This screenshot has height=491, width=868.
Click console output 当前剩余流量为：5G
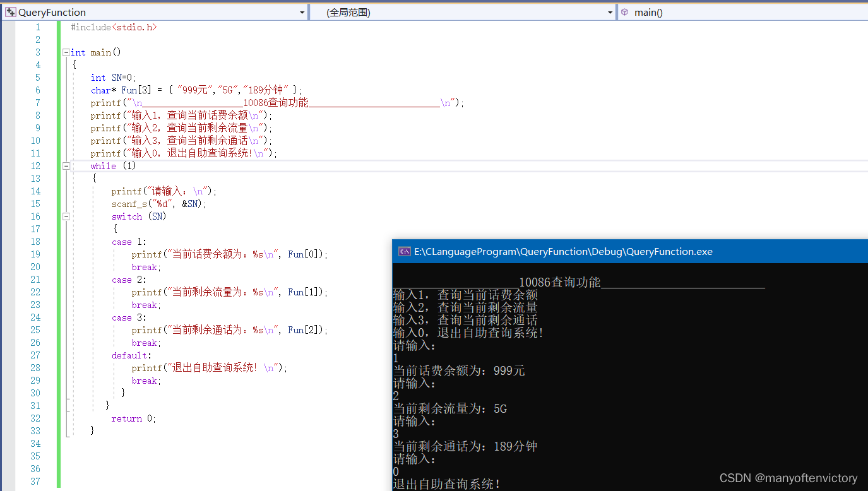(450, 408)
